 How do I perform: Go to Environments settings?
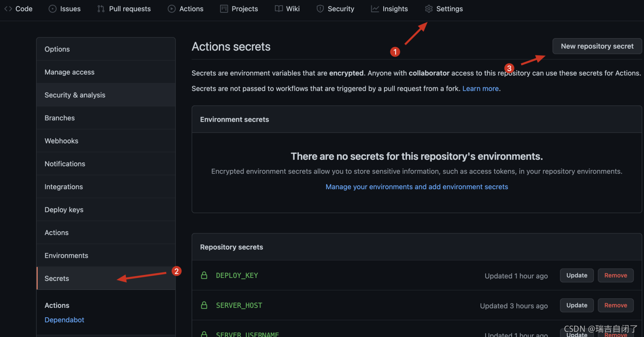[x=106, y=255]
